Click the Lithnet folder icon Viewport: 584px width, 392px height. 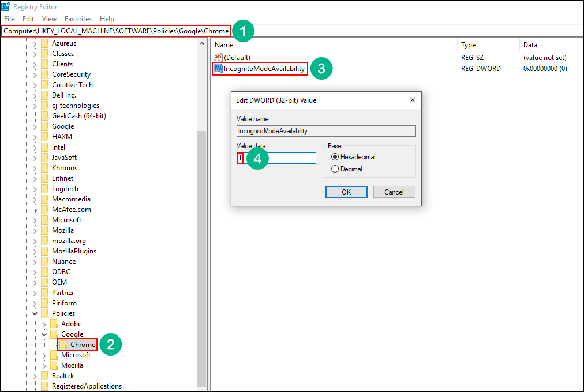point(44,178)
